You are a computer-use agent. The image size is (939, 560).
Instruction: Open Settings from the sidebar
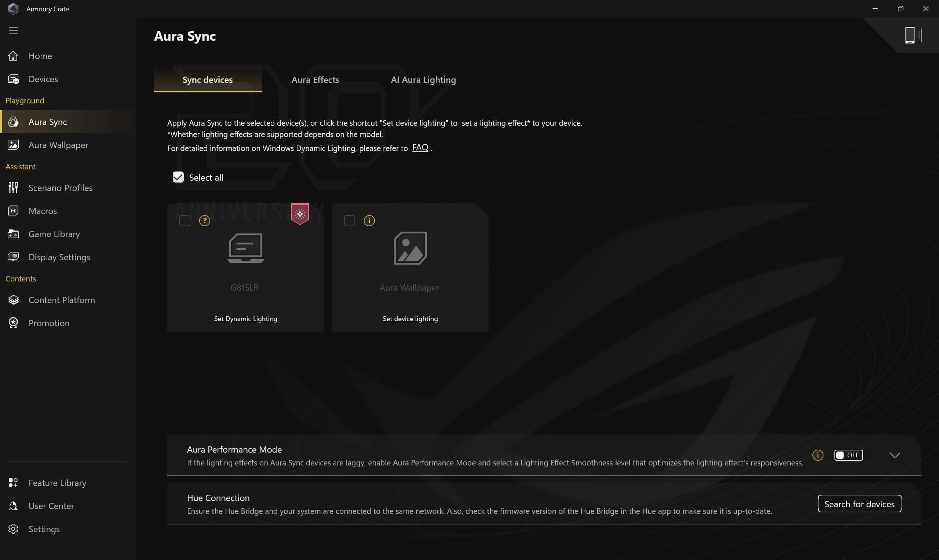click(68, 529)
